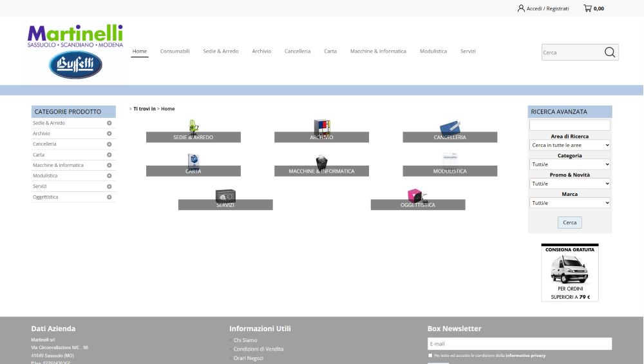This screenshot has height=364, width=644.
Task: Open the Archivio category cabinet icon
Action: point(321,128)
